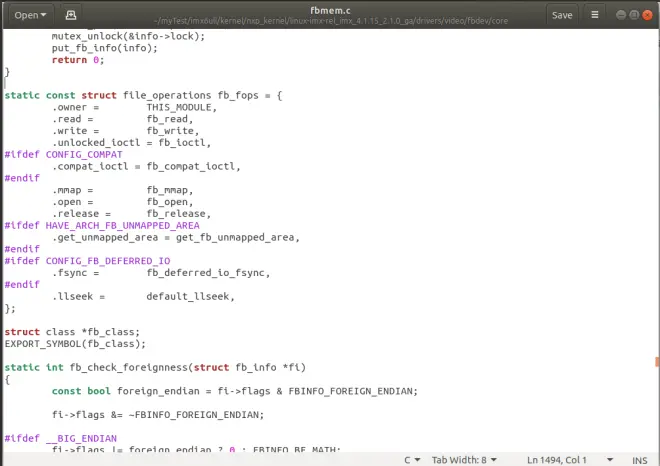The image size is (660, 466).
Task: Click get_fb_unmapped_area in the code
Action: 234,237
